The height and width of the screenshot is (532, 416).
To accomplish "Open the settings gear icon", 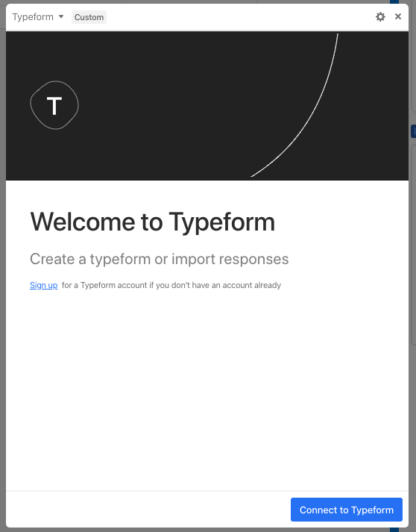I will pos(380,17).
